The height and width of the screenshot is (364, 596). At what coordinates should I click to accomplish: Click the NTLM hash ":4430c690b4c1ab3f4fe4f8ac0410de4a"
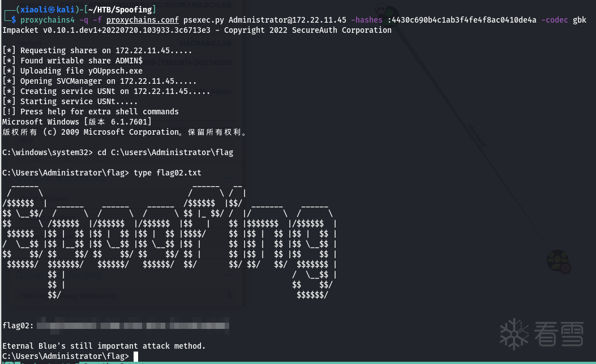click(x=462, y=20)
